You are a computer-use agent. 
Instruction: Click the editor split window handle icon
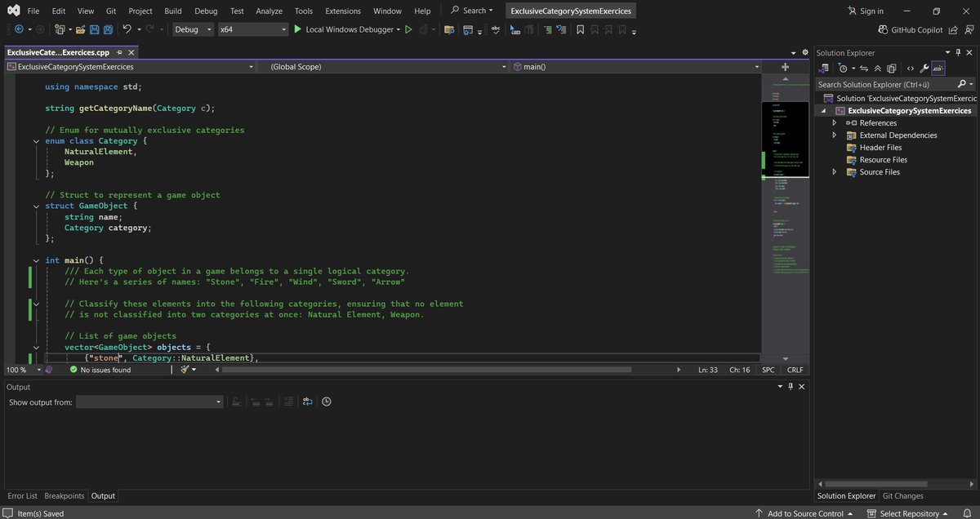point(785,67)
